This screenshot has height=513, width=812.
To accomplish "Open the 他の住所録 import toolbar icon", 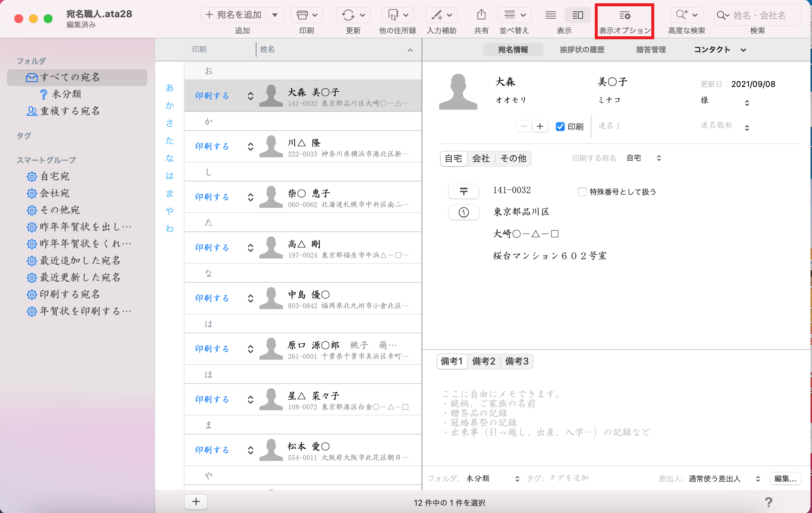I will 397,15.
